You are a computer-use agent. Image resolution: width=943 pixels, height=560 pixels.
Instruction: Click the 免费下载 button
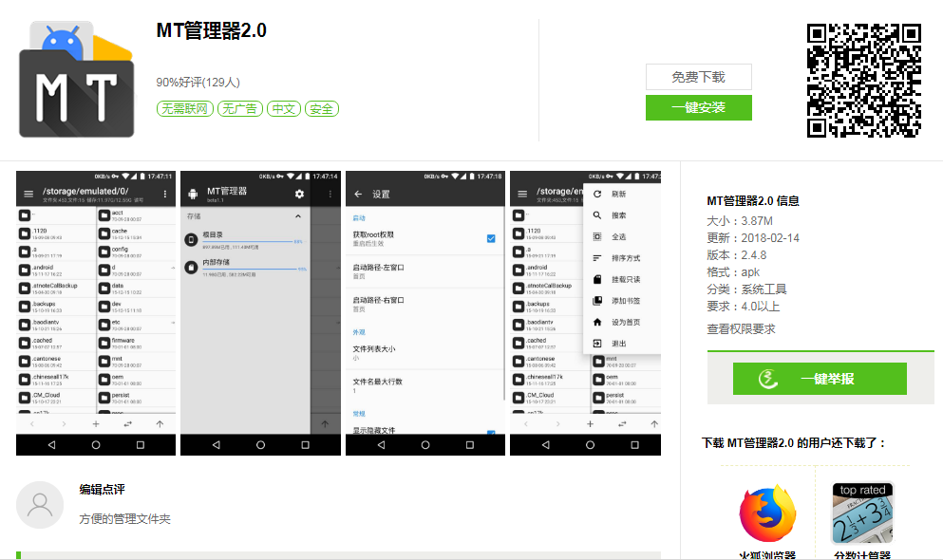coord(698,77)
